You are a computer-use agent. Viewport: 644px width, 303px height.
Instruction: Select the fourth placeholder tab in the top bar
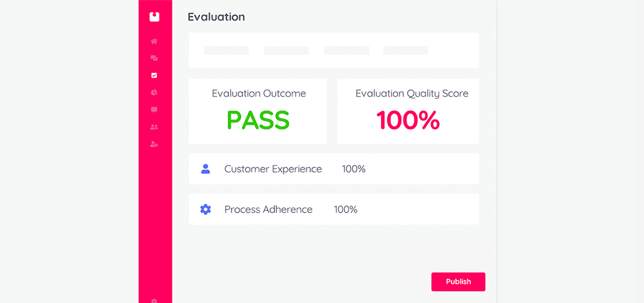pyautogui.click(x=406, y=51)
